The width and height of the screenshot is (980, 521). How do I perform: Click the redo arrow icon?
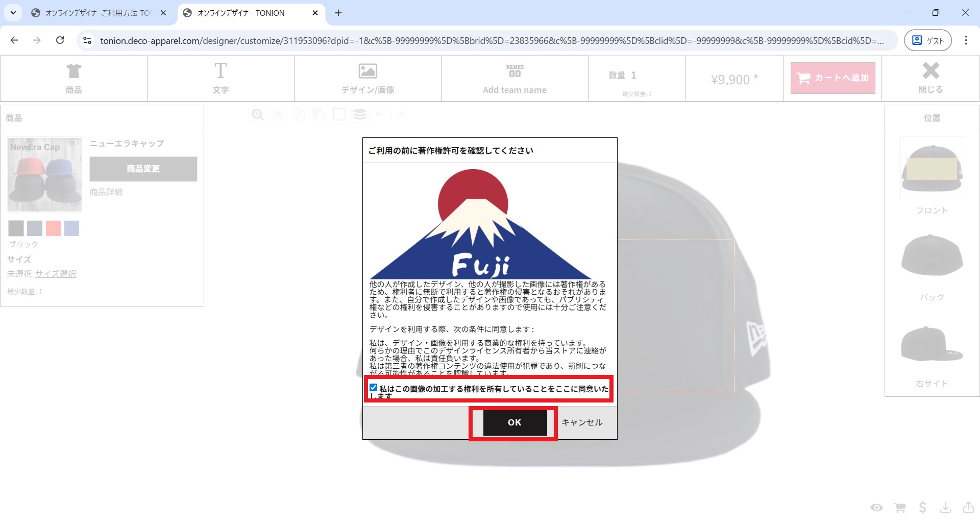pyautogui.click(x=401, y=114)
